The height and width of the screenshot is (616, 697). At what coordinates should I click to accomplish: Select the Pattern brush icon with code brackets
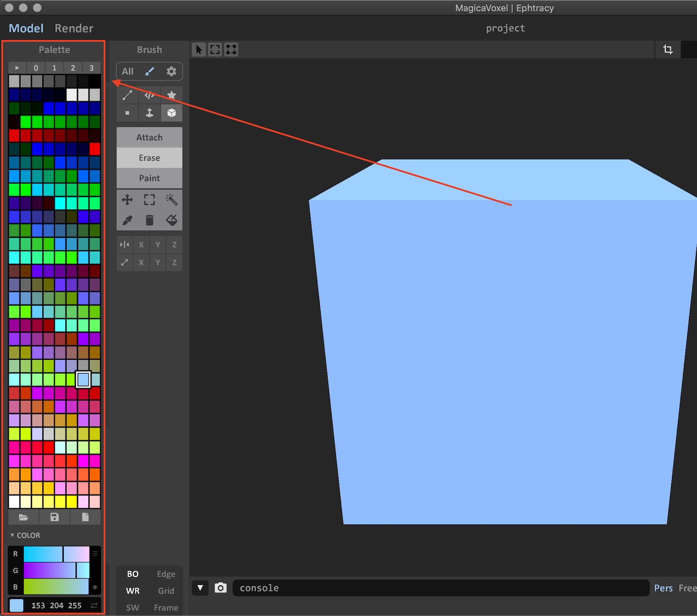pos(149,95)
